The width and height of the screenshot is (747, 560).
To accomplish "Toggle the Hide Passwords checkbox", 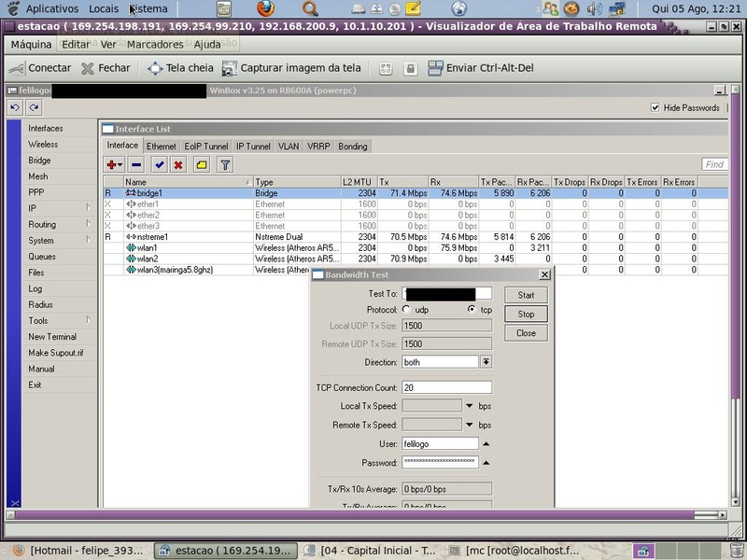I will pos(655,108).
